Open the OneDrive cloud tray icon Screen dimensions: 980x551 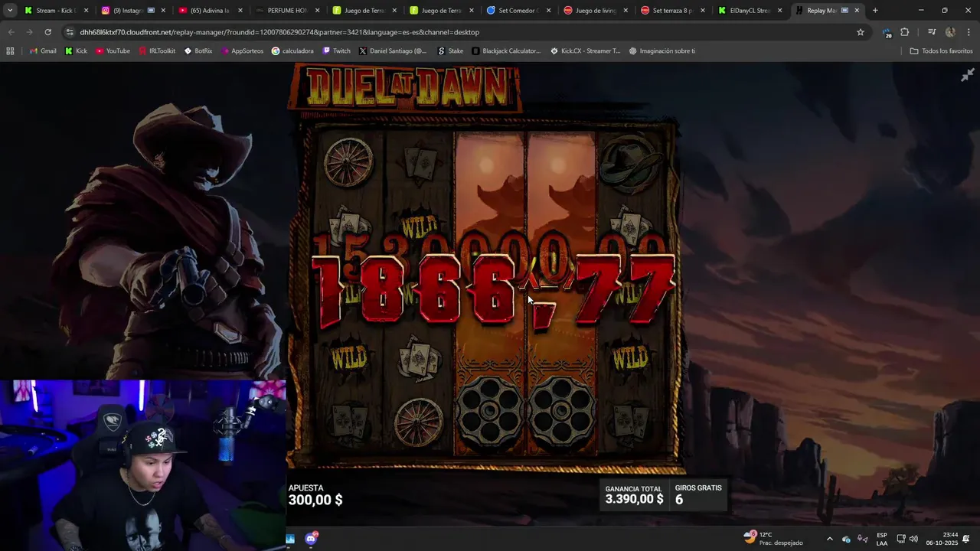(847, 539)
